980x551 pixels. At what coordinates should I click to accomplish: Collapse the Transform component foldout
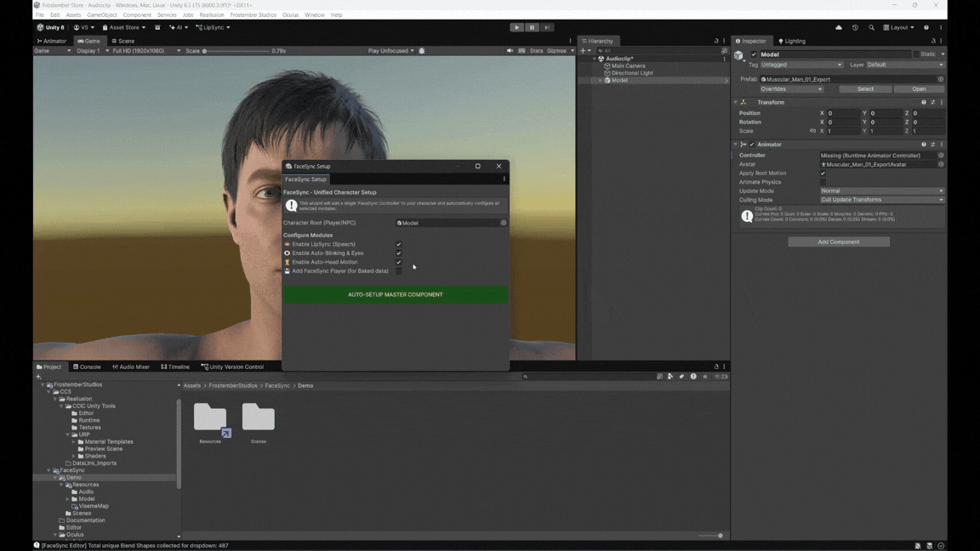[x=736, y=102]
